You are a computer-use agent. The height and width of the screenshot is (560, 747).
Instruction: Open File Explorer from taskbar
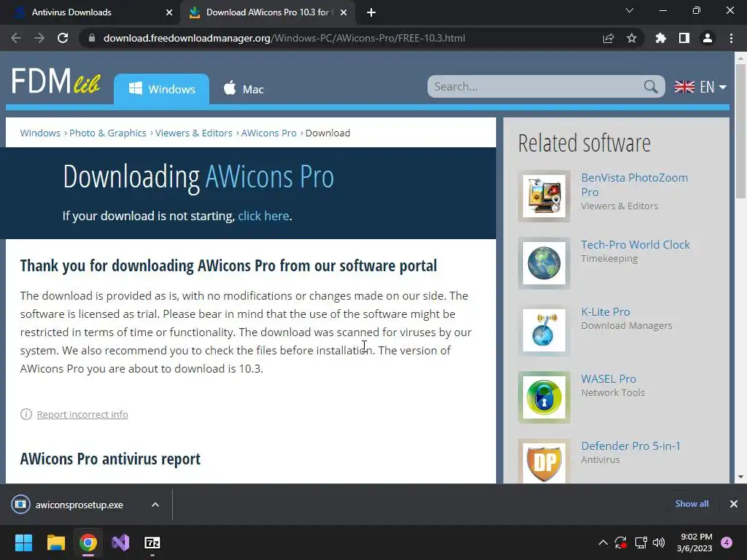click(x=55, y=542)
